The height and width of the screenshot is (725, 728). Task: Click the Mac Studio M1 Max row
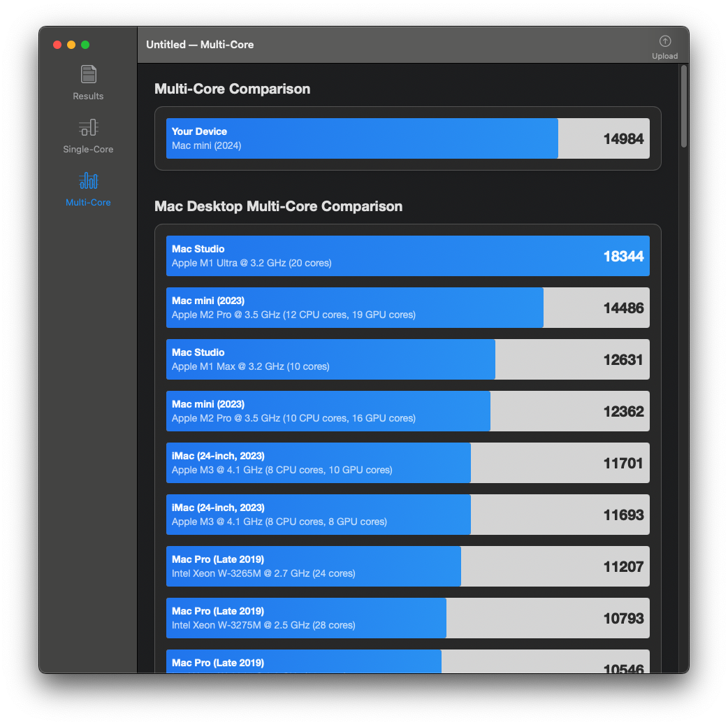[x=407, y=359]
